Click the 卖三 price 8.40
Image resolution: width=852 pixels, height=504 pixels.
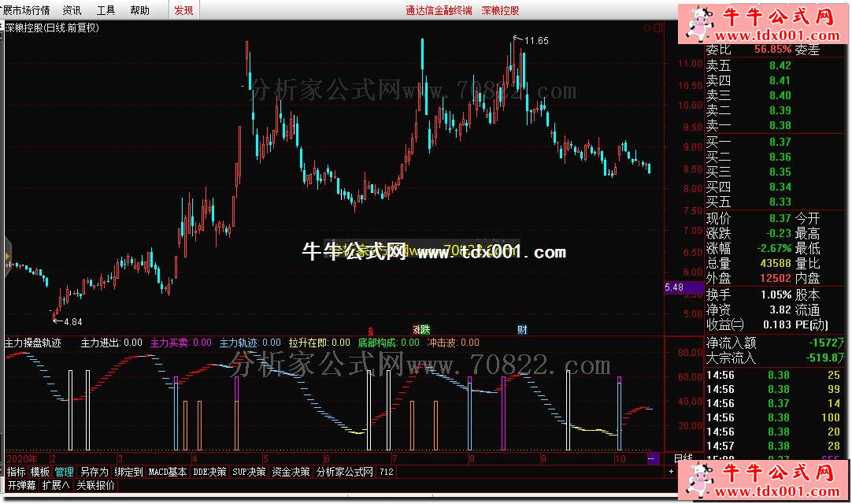click(x=780, y=96)
